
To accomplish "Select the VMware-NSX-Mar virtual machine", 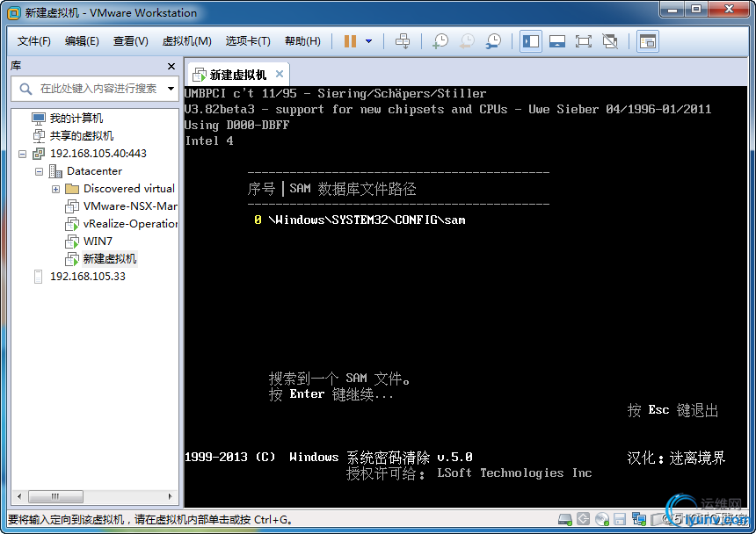I will click(x=130, y=206).
